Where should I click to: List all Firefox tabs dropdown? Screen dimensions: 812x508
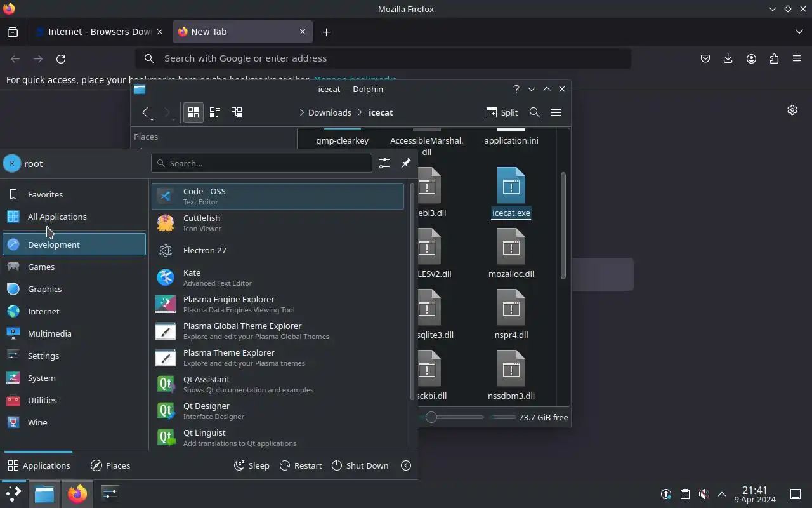click(799, 32)
